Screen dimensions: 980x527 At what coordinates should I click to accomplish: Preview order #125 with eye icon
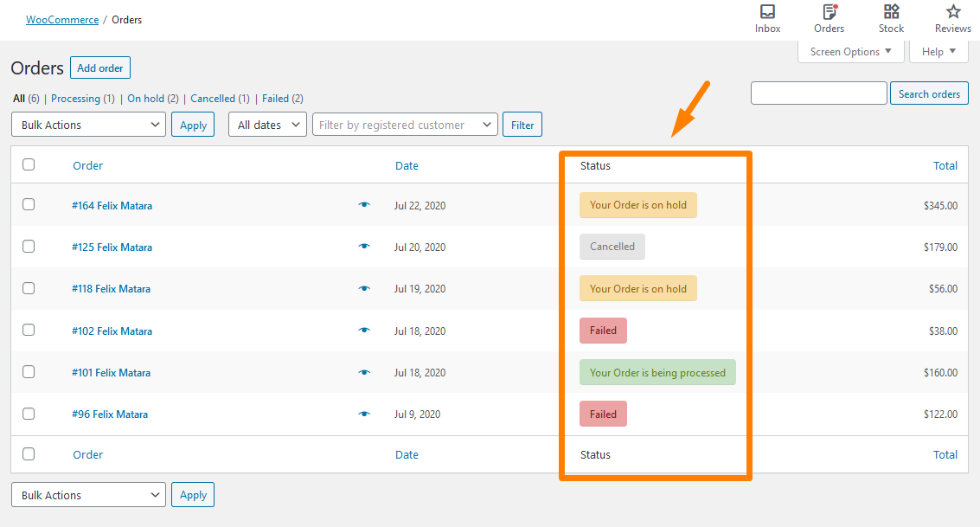tap(364, 247)
